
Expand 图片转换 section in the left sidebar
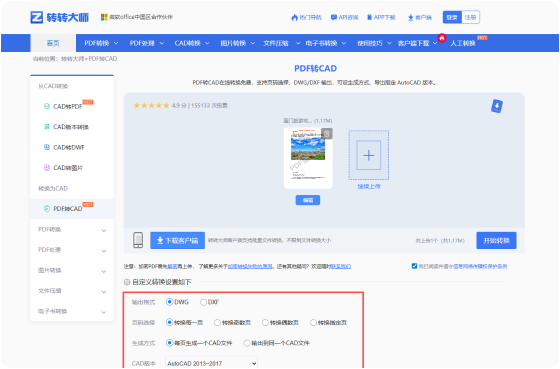72,270
